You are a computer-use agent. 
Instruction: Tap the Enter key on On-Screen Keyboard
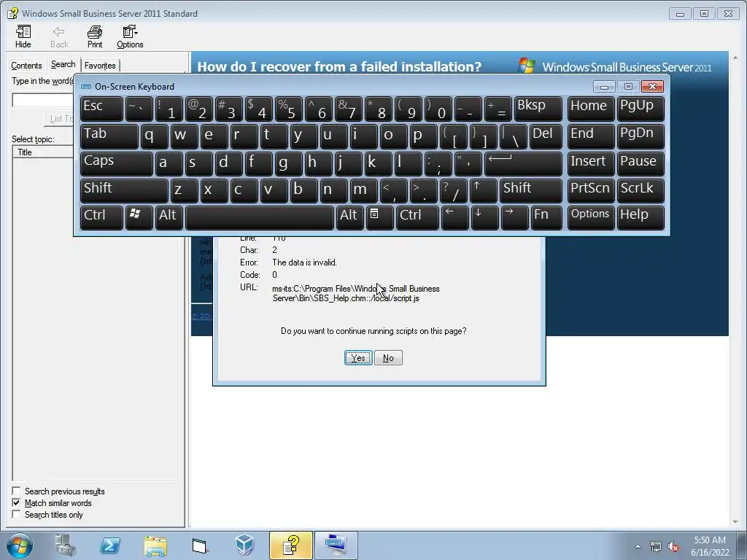pos(523,163)
